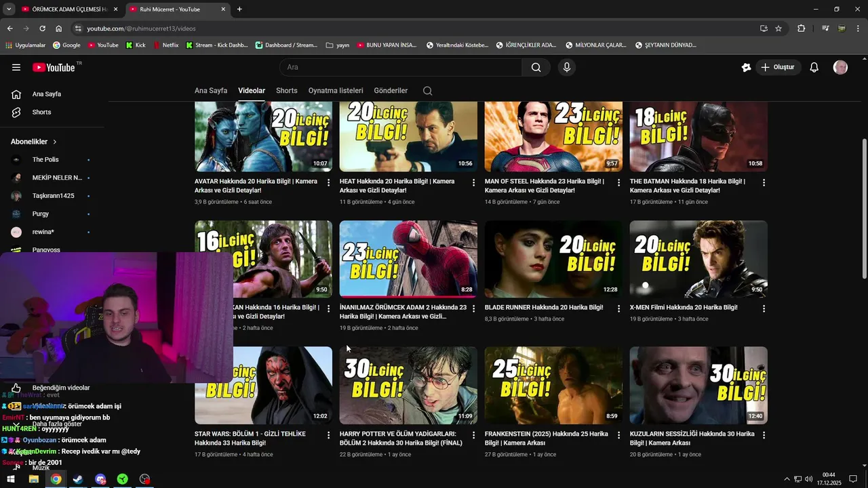Open OBS from the taskbar
Viewport: 868px width, 488px height.
pyautogui.click(x=144, y=479)
